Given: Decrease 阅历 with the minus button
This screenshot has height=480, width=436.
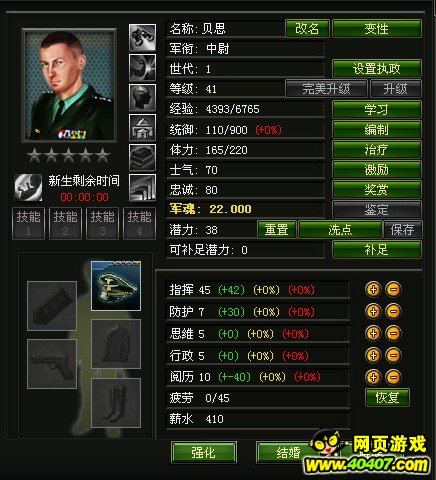Looking at the screenshot, I should [393, 377].
